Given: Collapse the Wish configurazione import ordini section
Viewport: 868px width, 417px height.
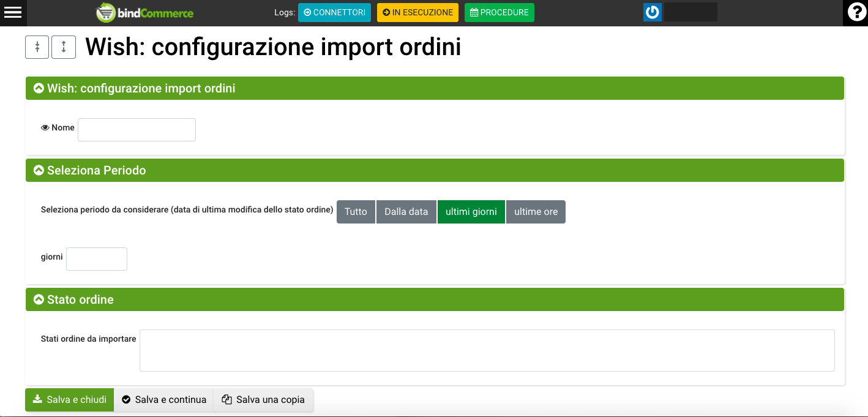Looking at the screenshot, I should (39, 89).
